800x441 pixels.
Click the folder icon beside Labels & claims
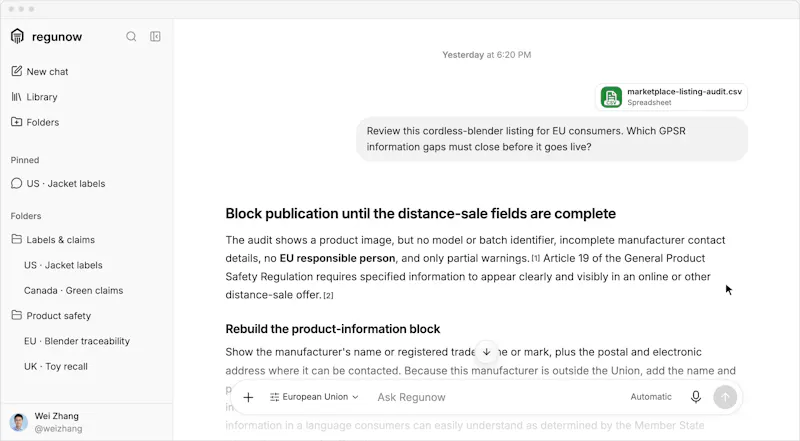(17, 239)
